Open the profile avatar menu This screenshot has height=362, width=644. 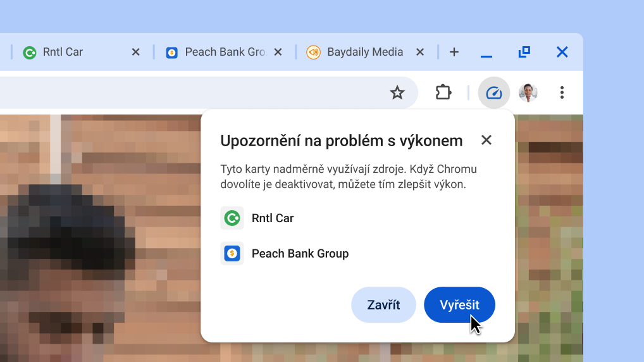pos(528,92)
